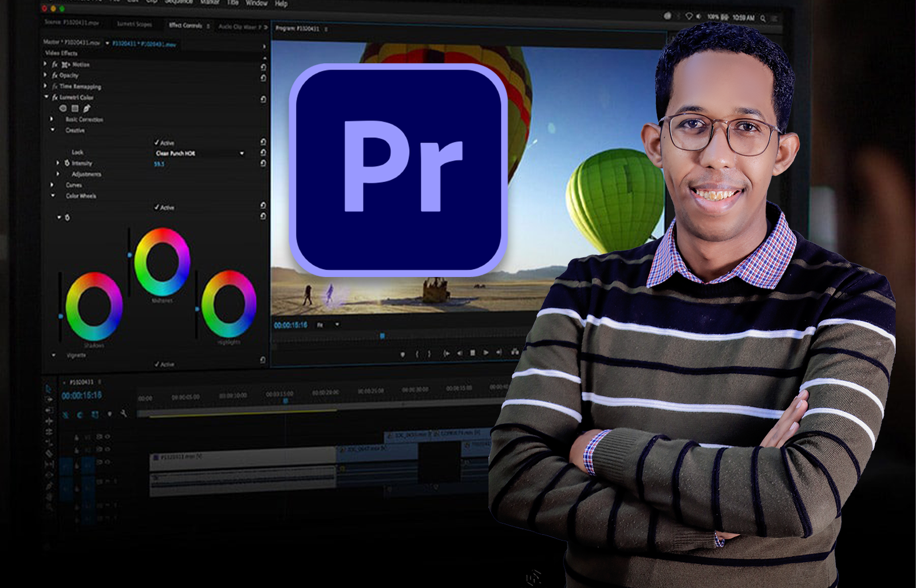
Task: Go to In point in Program monitor
Action: [x=446, y=353]
